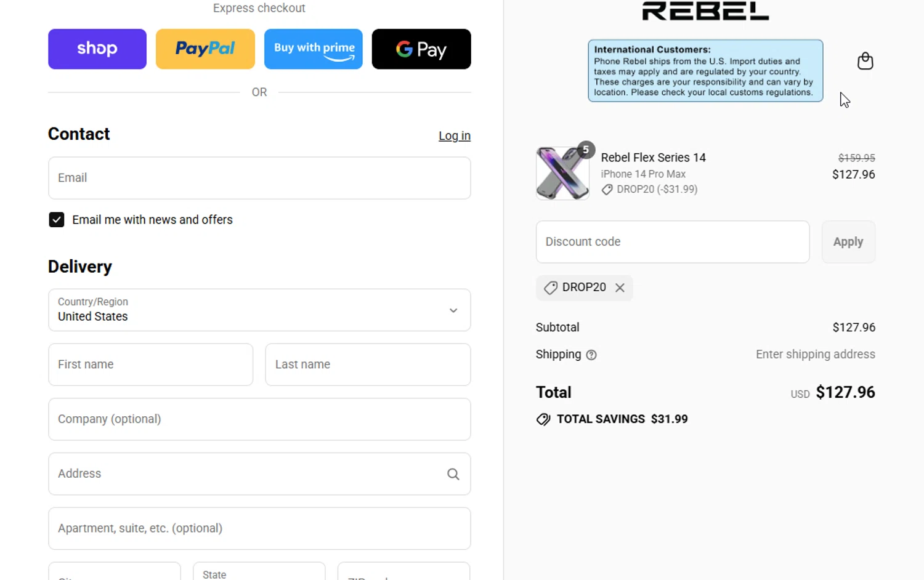Click the Express checkout label
This screenshot has height=580, width=924.
[x=259, y=8]
